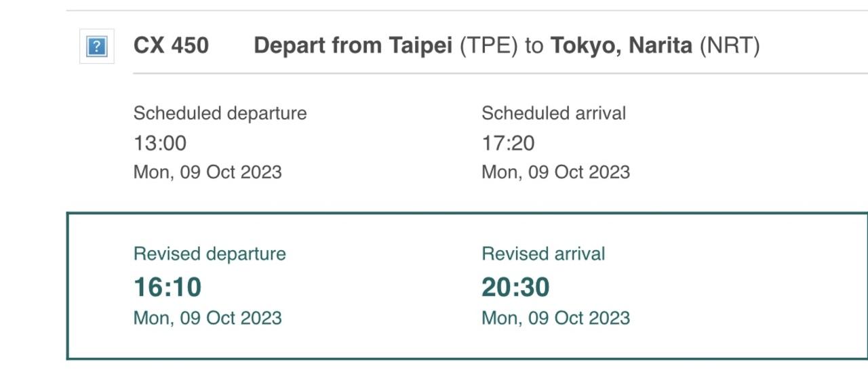Click the Revised arrival label
The width and height of the screenshot is (868, 383).
point(543,254)
